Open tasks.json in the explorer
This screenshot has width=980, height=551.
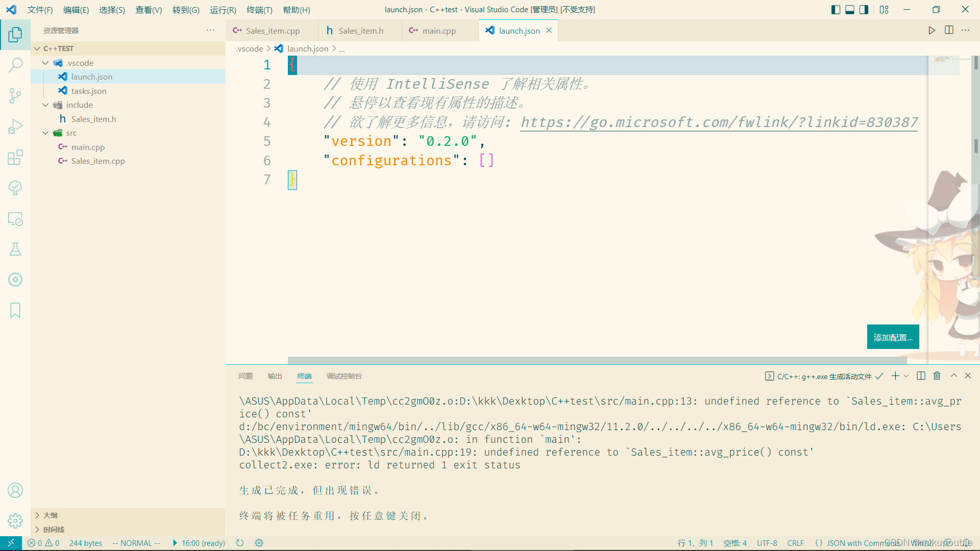coord(89,91)
